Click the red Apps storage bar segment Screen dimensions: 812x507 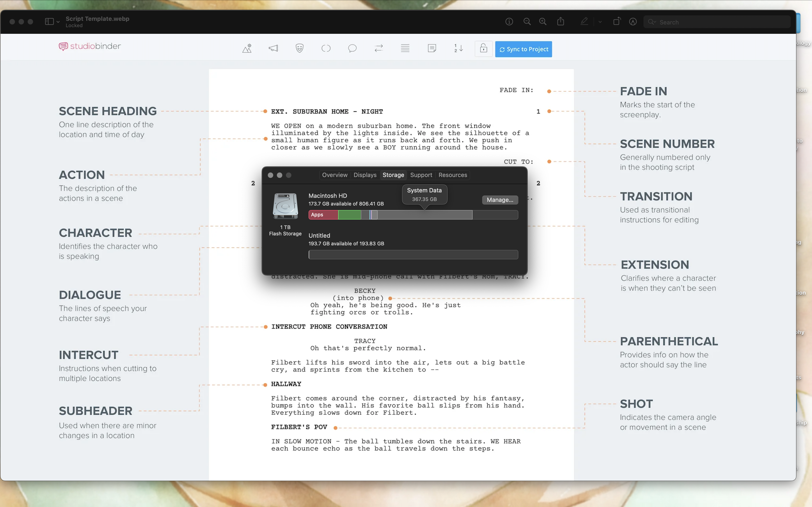pyautogui.click(x=323, y=215)
